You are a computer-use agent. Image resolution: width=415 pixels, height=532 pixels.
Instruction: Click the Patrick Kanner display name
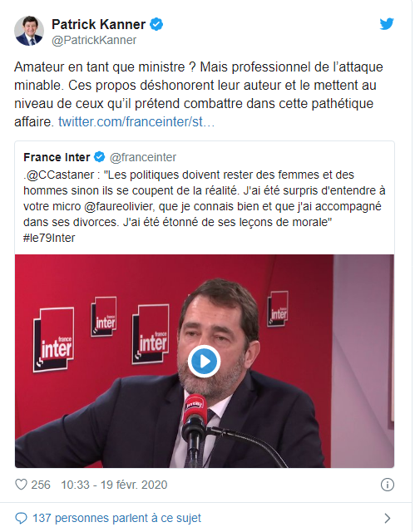[98, 24]
